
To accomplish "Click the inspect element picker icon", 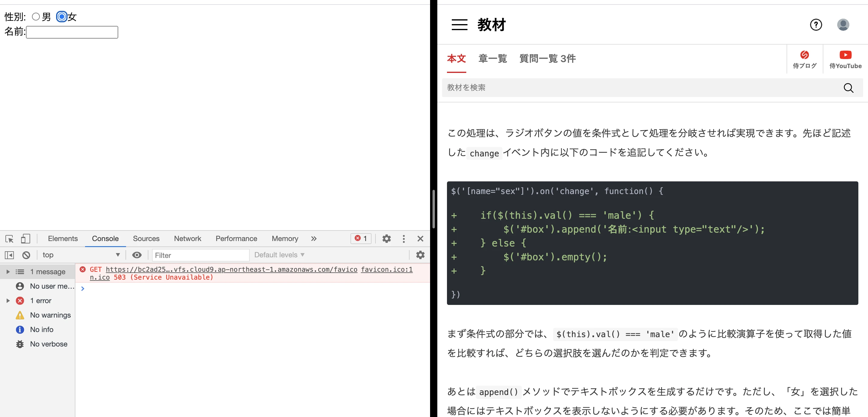I will click(x=9, y=239).
